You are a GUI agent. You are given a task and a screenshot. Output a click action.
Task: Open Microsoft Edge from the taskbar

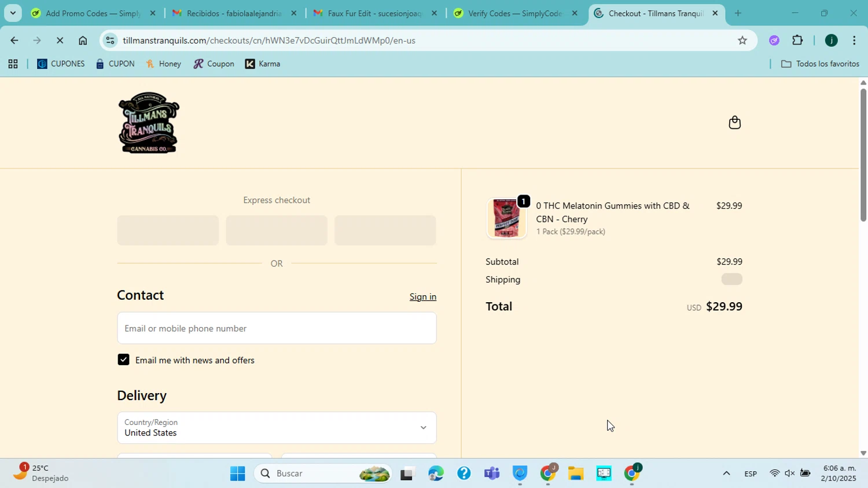(x=436, y=474)
